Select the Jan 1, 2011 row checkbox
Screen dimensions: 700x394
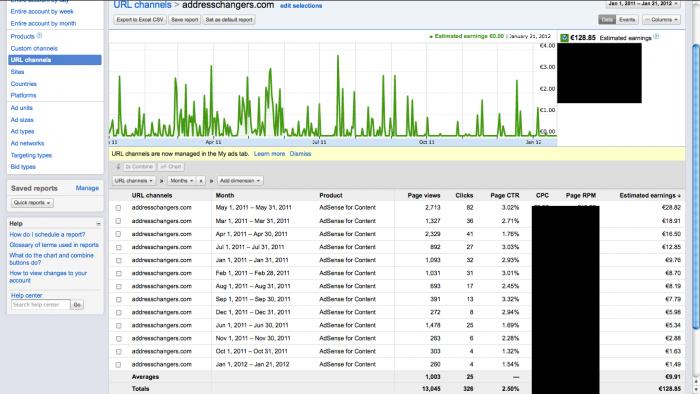118,260
